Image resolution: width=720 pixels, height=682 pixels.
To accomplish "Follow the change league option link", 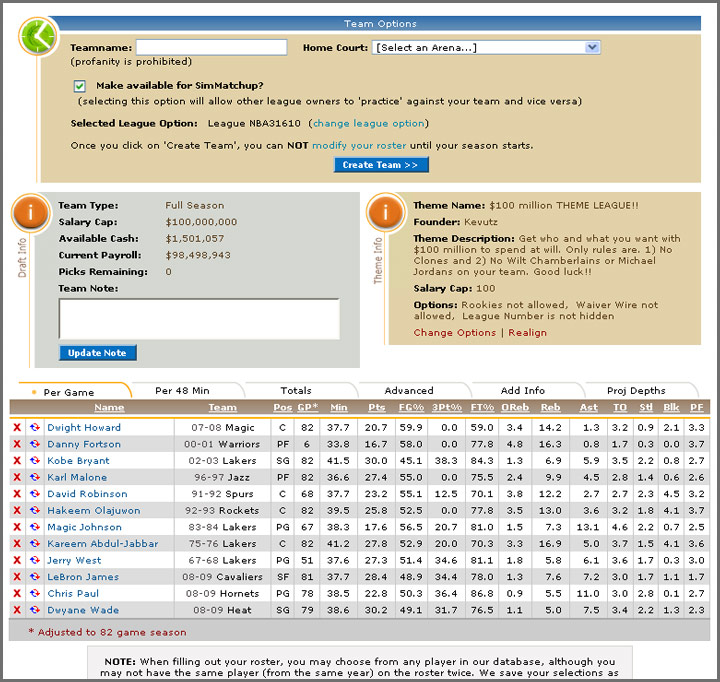I will (370, 124).
